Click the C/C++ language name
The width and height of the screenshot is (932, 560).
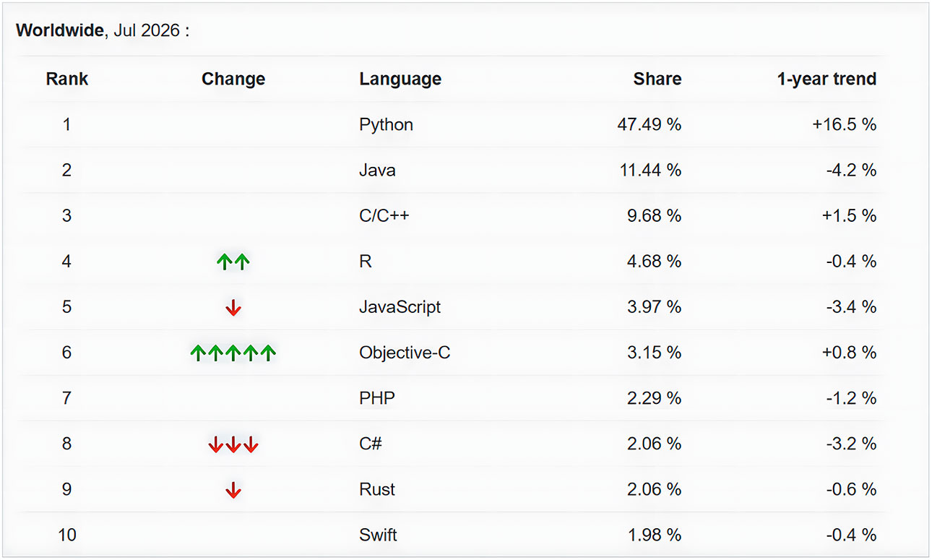point(384,215)
